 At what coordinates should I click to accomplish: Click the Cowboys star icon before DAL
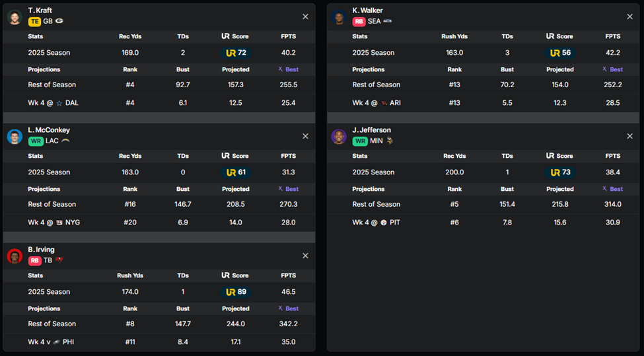pyautogui.click(x=59, y=103)
